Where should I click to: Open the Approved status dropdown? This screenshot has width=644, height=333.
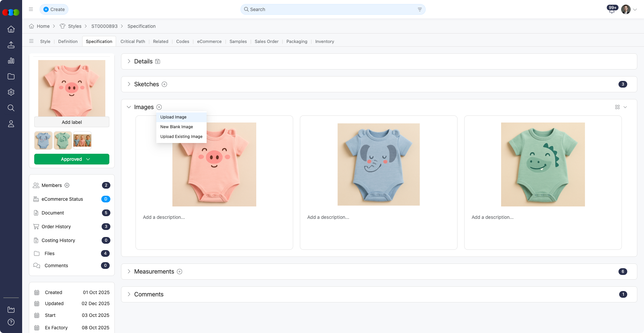coord(72,159)
